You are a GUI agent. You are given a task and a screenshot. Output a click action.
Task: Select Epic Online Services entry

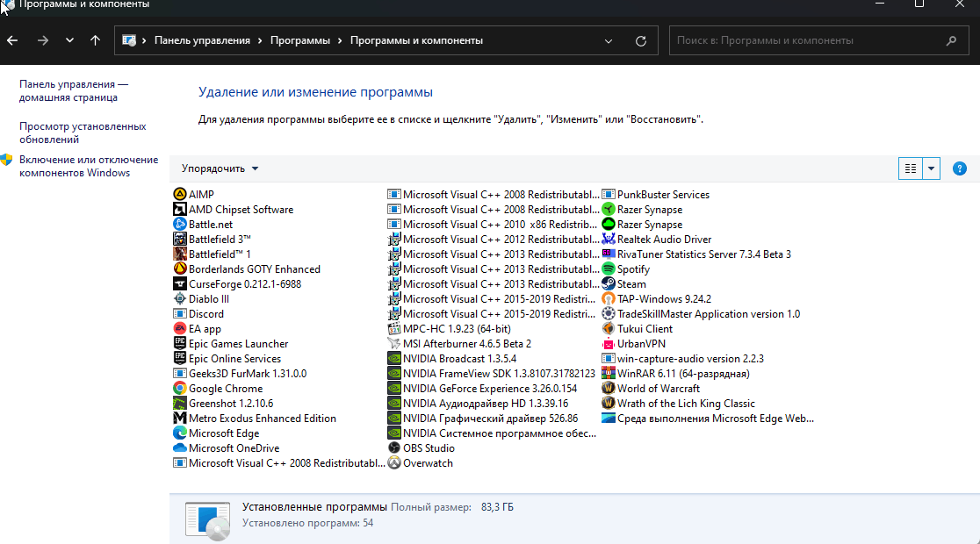pos(227,359)
